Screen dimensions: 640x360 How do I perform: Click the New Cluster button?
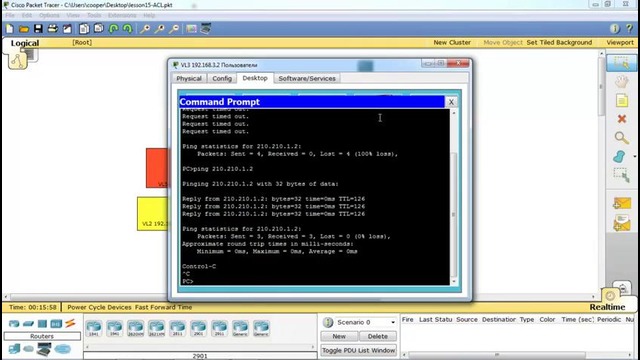tap(452, 42)
